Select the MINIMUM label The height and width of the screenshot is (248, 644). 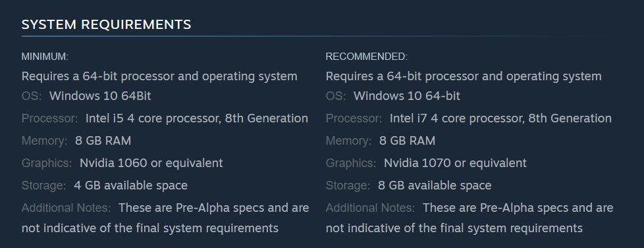coord(45,57)
